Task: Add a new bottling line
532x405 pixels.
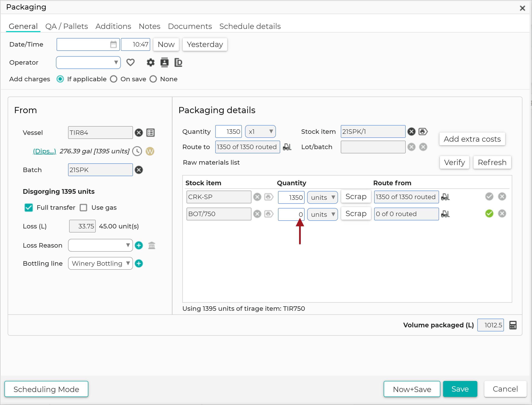Action: [139, 264]
